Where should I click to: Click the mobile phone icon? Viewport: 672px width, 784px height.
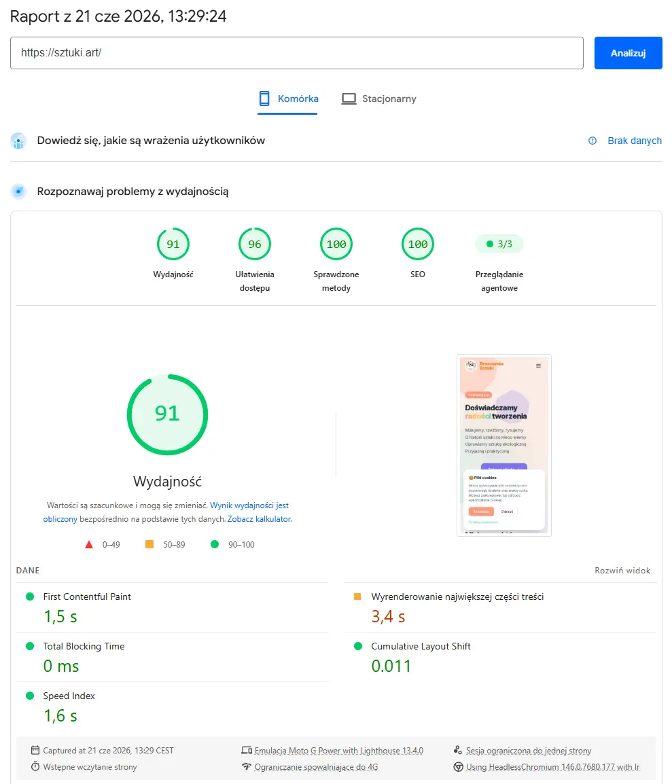264,99
